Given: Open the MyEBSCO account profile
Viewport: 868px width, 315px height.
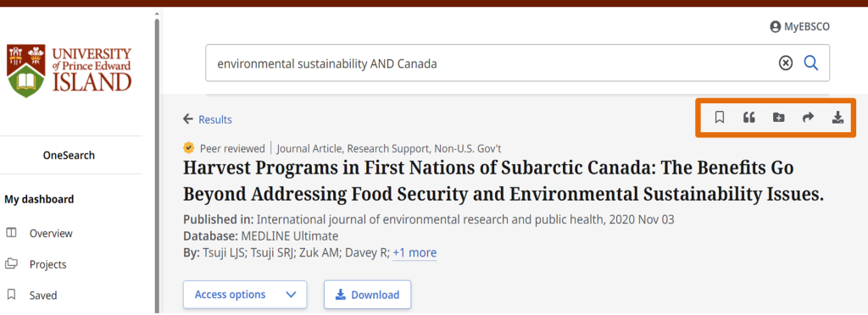Looking at the screenshot, I should click(x=799, y=26).
